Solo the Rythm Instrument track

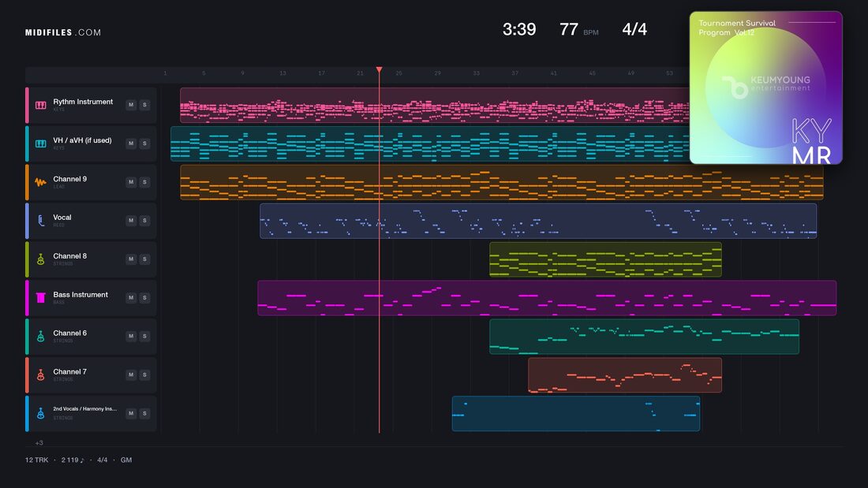point(144,105)
